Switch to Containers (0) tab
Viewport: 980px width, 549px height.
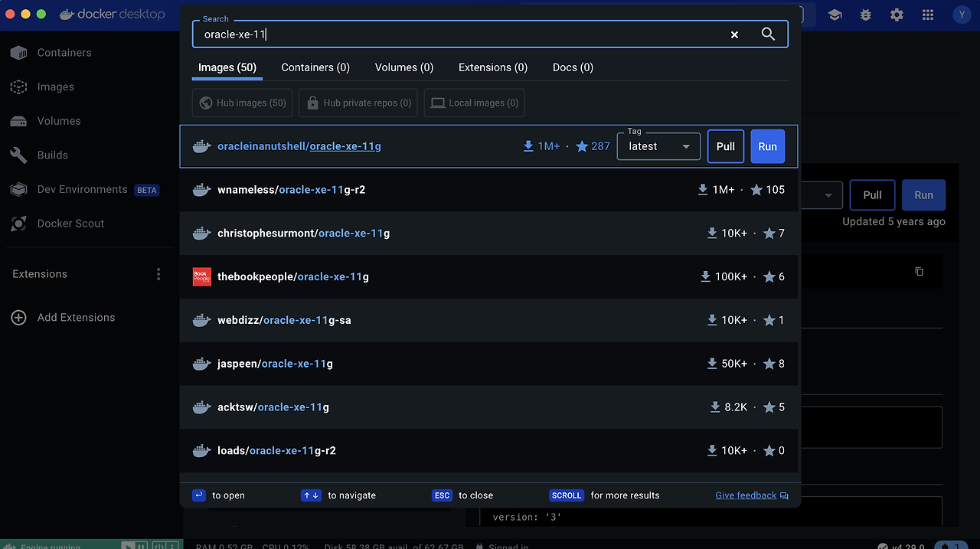pyautogui.click(x=315, y=67)
